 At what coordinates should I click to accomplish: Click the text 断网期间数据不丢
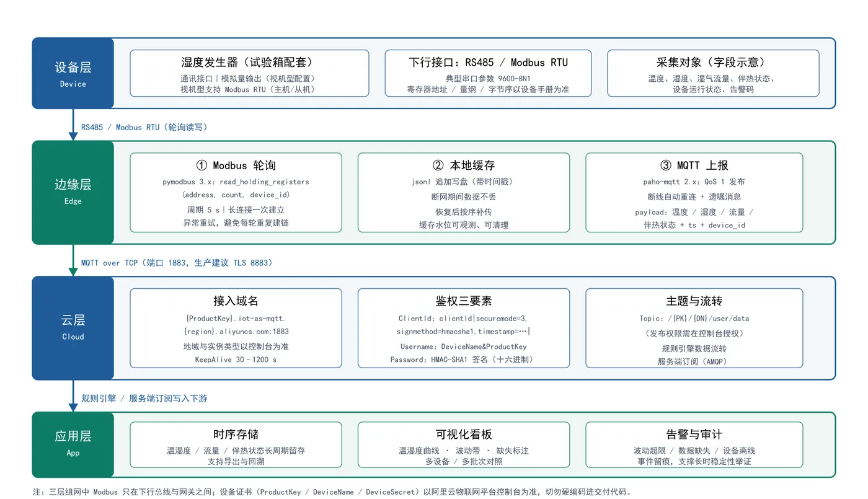coord(464,197)
